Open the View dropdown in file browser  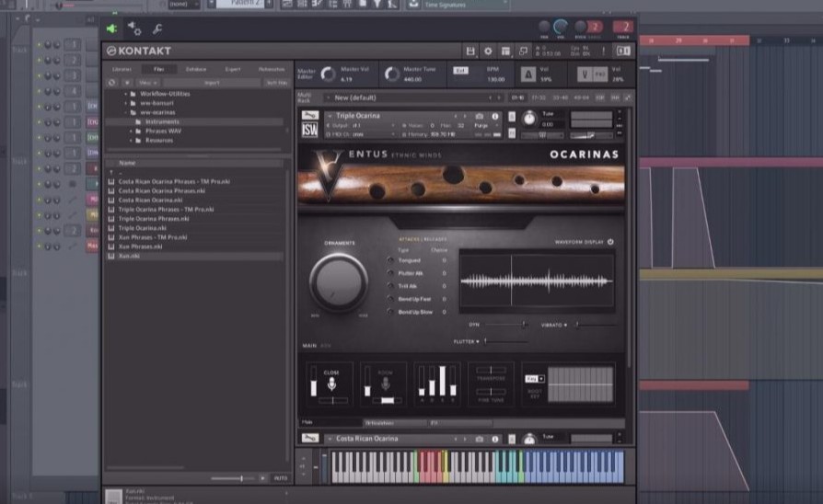coord(147,83)
